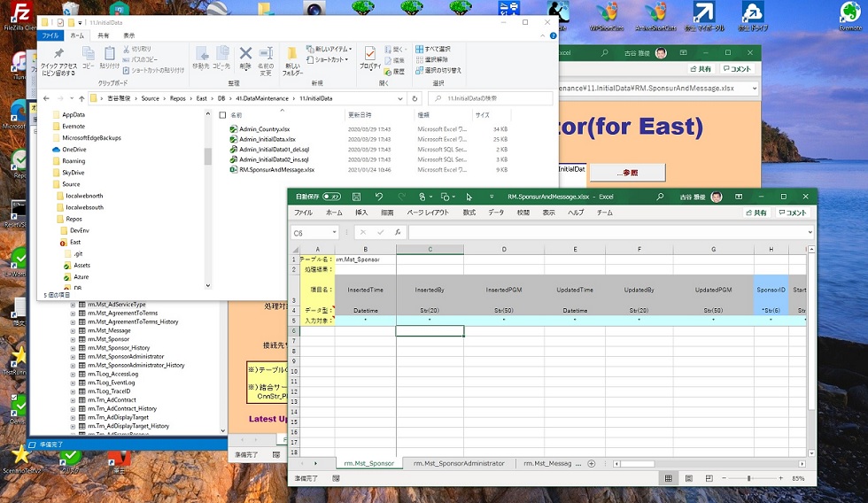The image size is (868, 503).
Task: Click Pin to Quick Access icon in Explorer
Action: (x=58, y=61)
